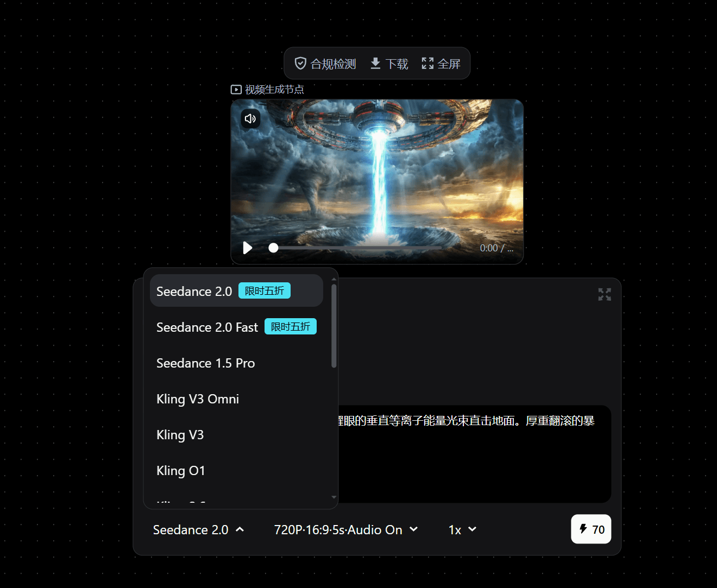This screenshot has height=588, width=717.
Task: Pick Kling V3 Omni model
Action: click(x=198, y=399)
